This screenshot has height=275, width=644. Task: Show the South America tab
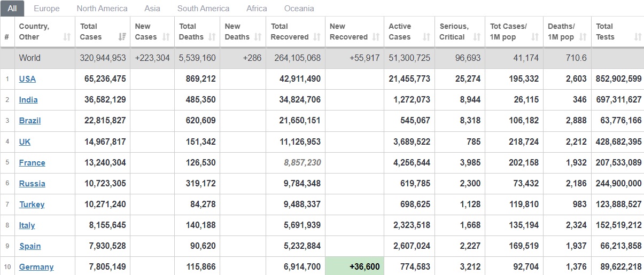pyautogui.click(x=203, y=9)
